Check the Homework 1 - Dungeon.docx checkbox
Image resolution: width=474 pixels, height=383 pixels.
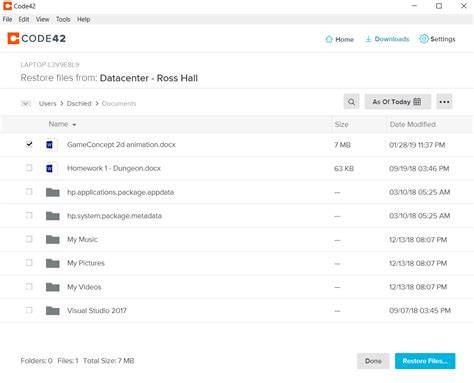click(29, 168)
